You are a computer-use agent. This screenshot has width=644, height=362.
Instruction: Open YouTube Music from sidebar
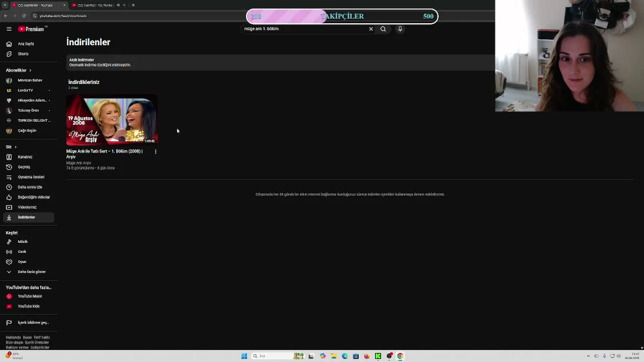click(29, 296)
